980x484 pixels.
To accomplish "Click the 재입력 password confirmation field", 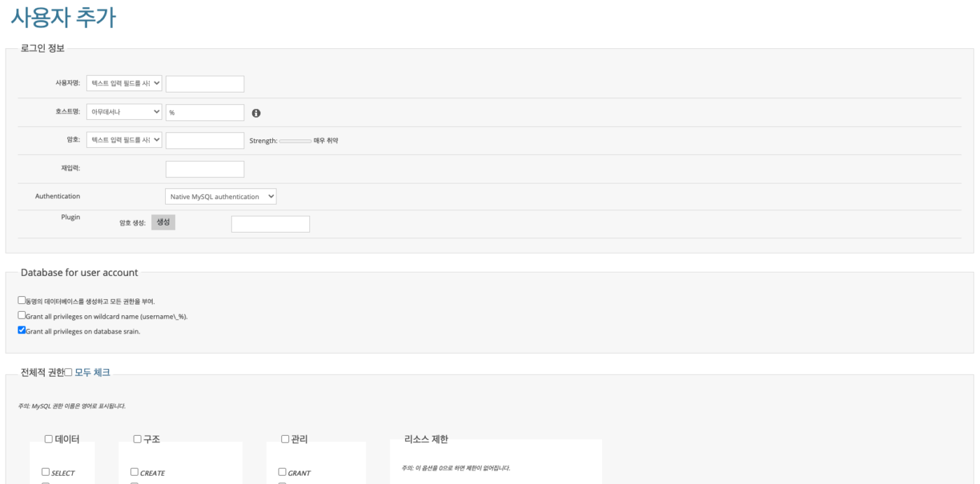I will tap(204, 169).
